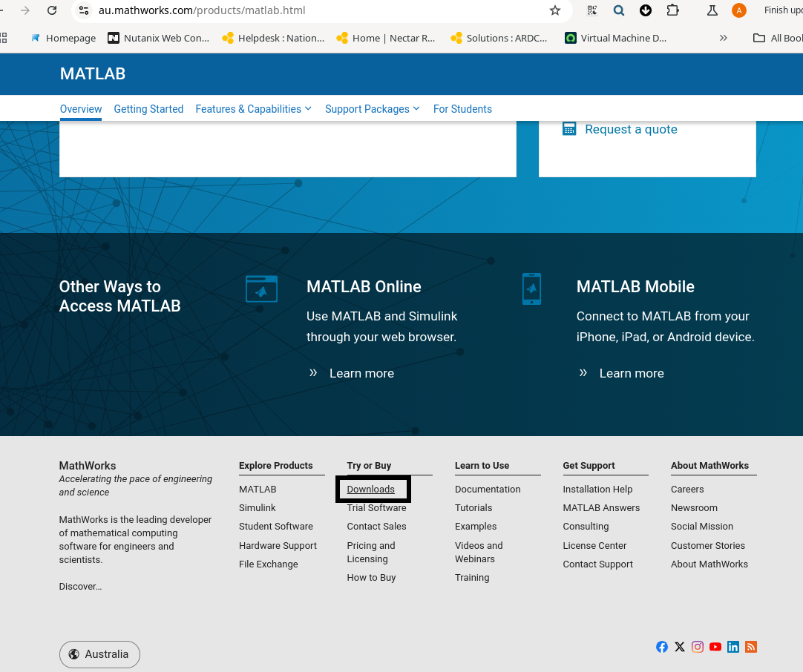The height and width of the screenshot is (672, 803).
Task: Bookmark this page with the star icon
Action: coord(555,10)
